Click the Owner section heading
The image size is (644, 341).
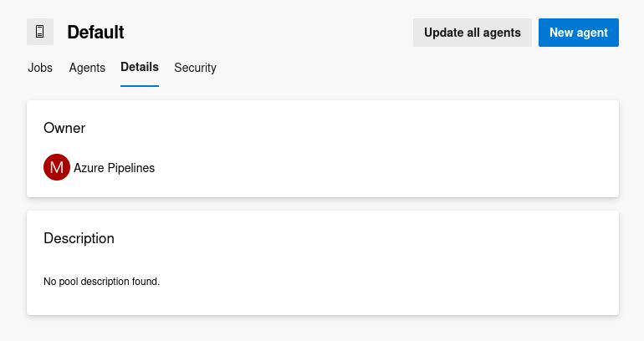pos(64,128)
